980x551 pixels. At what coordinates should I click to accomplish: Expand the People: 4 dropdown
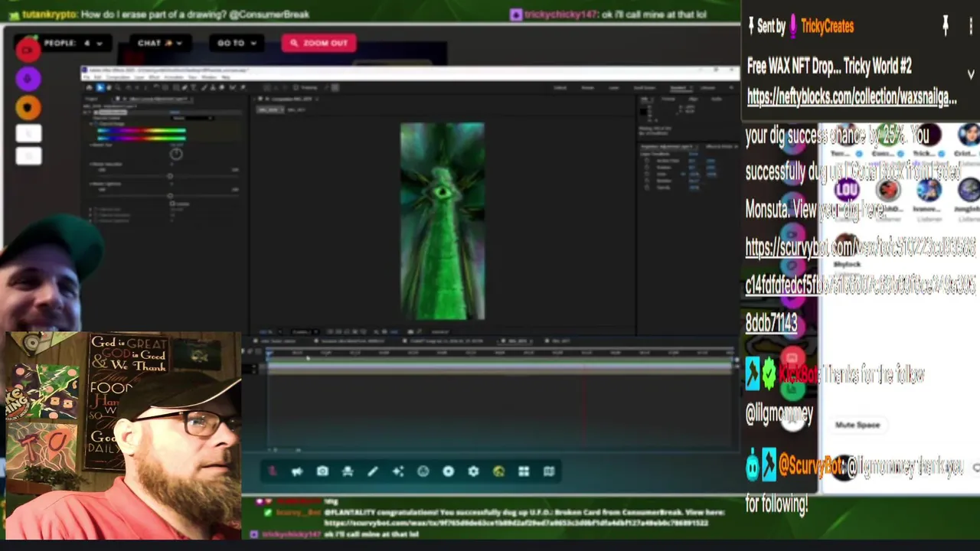(73, 43)
